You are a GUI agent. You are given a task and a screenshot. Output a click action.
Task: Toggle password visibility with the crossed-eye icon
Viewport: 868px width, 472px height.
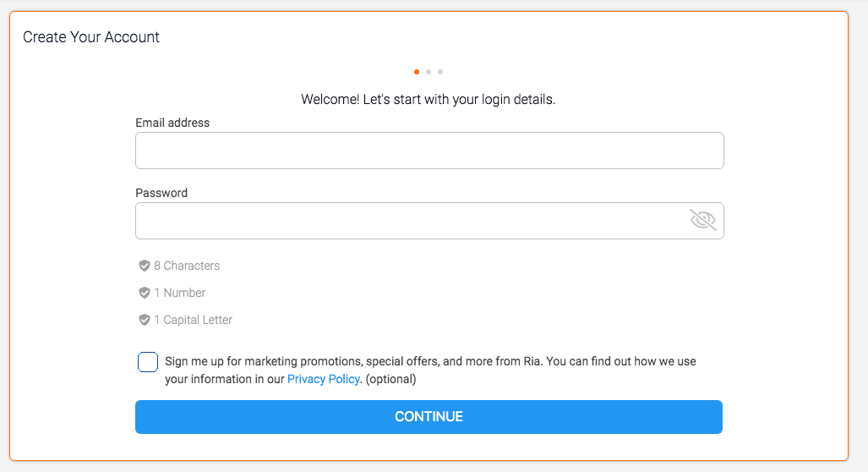(x=702, y=221)
